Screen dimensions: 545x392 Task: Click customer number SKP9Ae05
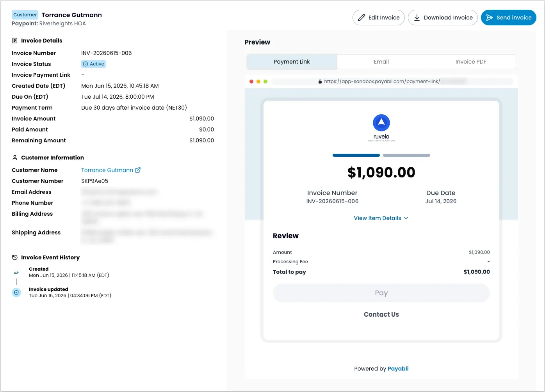(95, 181)
